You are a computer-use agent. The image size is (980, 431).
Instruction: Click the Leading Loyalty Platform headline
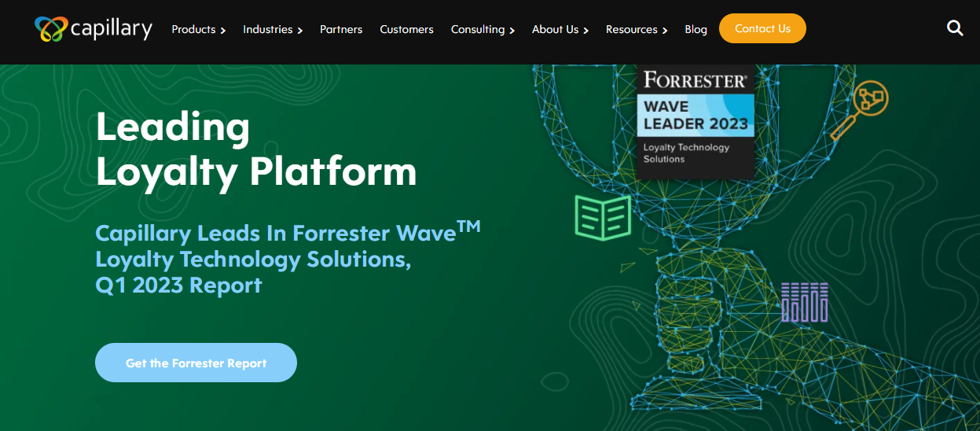(x=255, y=149)
